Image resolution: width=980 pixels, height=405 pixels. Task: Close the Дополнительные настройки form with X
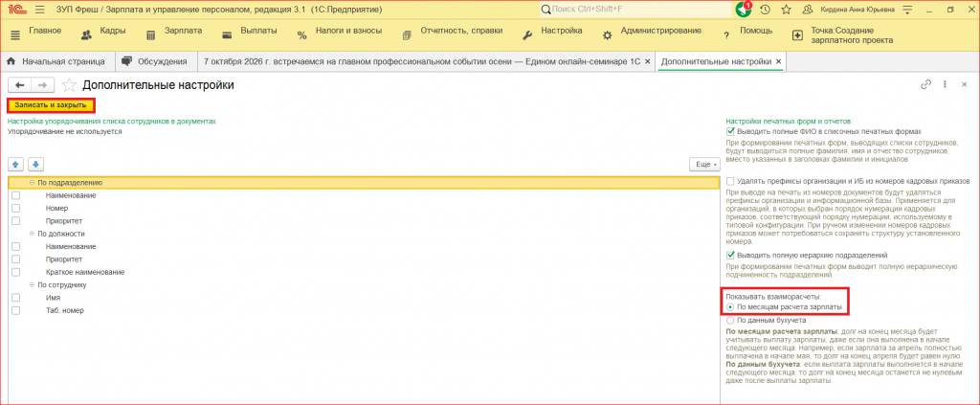965,84
